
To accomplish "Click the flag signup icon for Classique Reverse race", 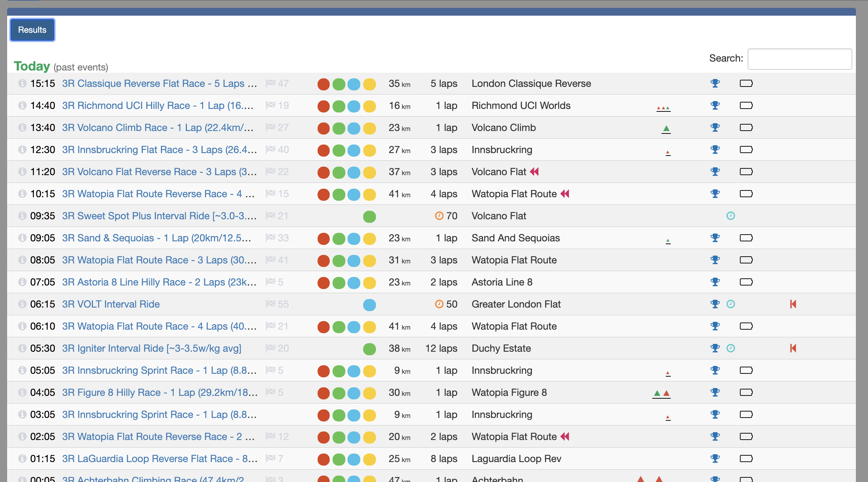I will pos(271,83).
